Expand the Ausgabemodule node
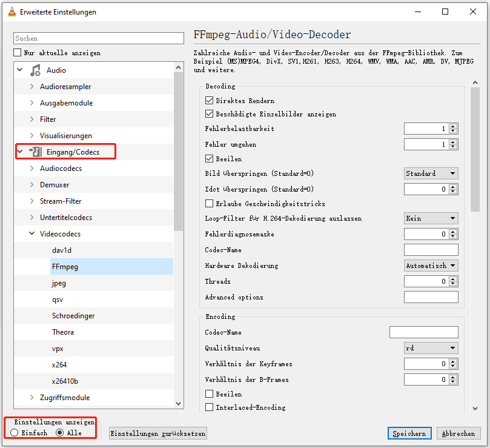 (x=32, y=102)
